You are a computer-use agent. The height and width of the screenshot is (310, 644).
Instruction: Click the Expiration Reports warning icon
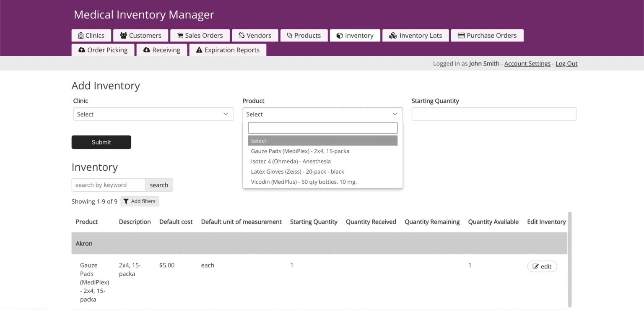point(199,49)
